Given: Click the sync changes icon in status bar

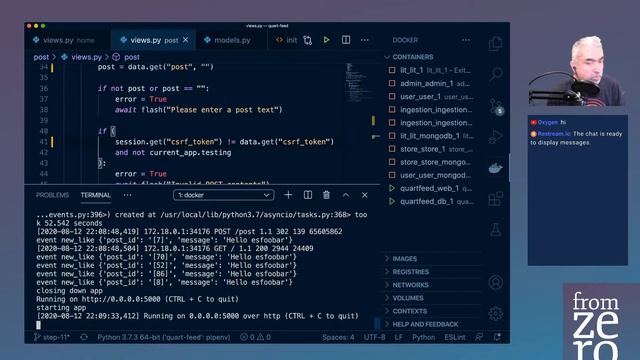Looking at the screenshot, I should pyautogui.click(x=84, y=337).
